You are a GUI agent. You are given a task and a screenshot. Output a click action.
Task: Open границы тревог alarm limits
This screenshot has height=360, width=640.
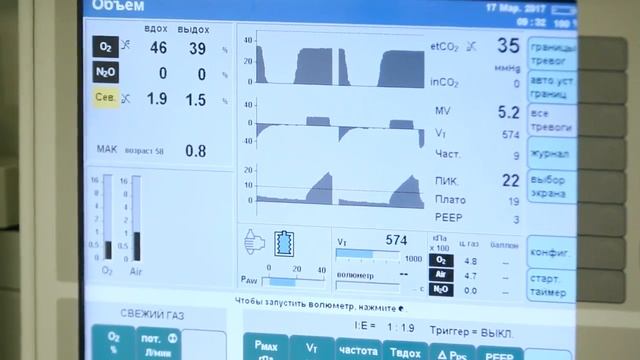tap(552, 54)
